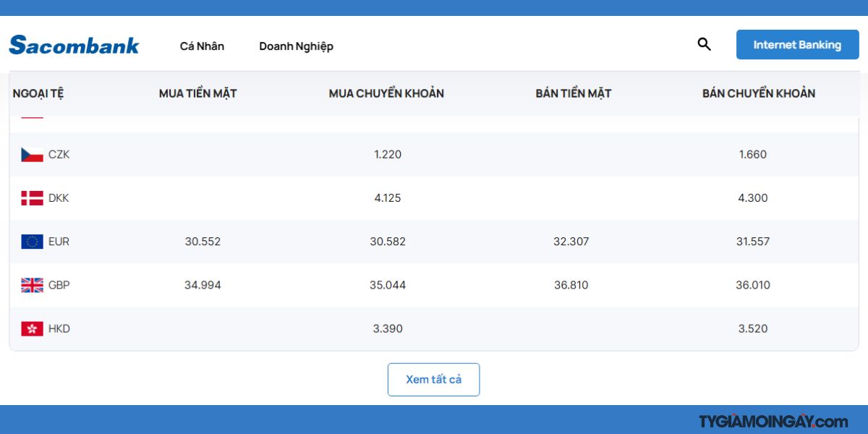Click the BÁN TIỀN MẶT column header
Image resolution: width=868 pixels, height=434 pixels.
[573, 93]
